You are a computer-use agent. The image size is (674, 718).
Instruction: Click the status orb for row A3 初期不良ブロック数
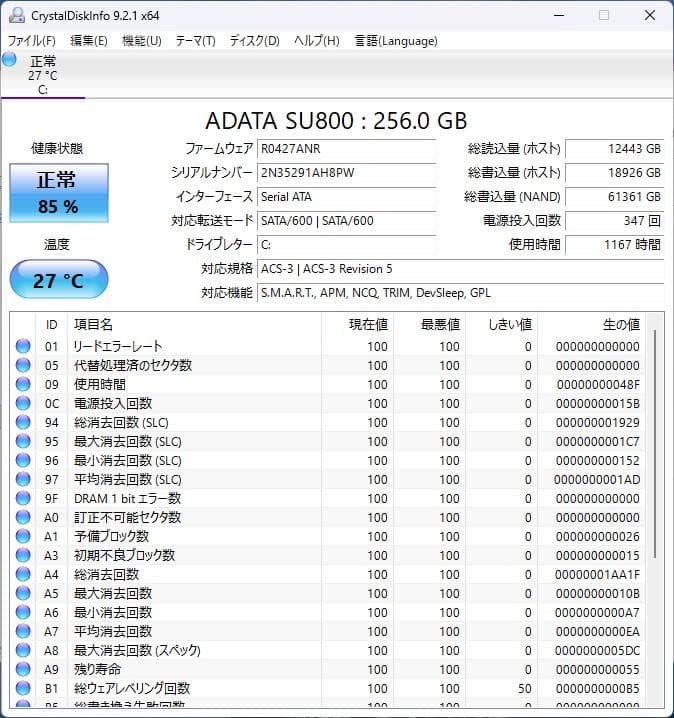pos(23,555)
